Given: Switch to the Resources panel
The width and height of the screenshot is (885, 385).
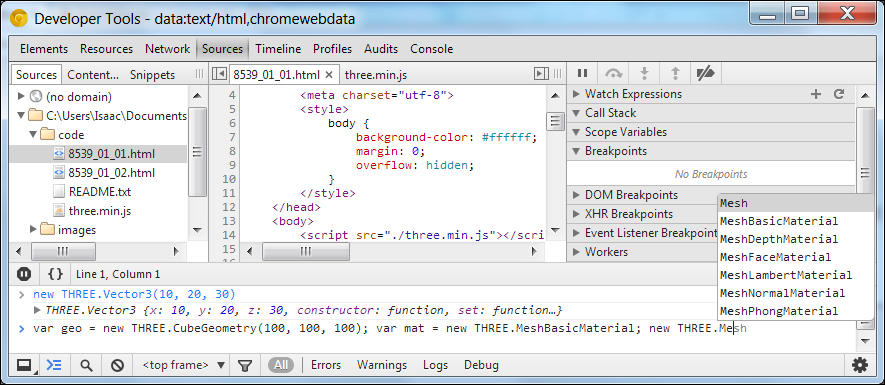Looking at the screenshot, I should 106,49.
